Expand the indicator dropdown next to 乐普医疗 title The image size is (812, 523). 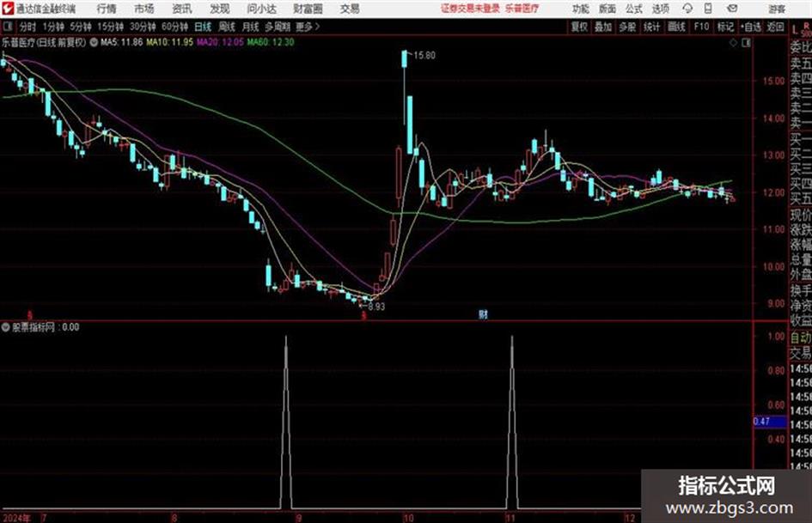94,42
